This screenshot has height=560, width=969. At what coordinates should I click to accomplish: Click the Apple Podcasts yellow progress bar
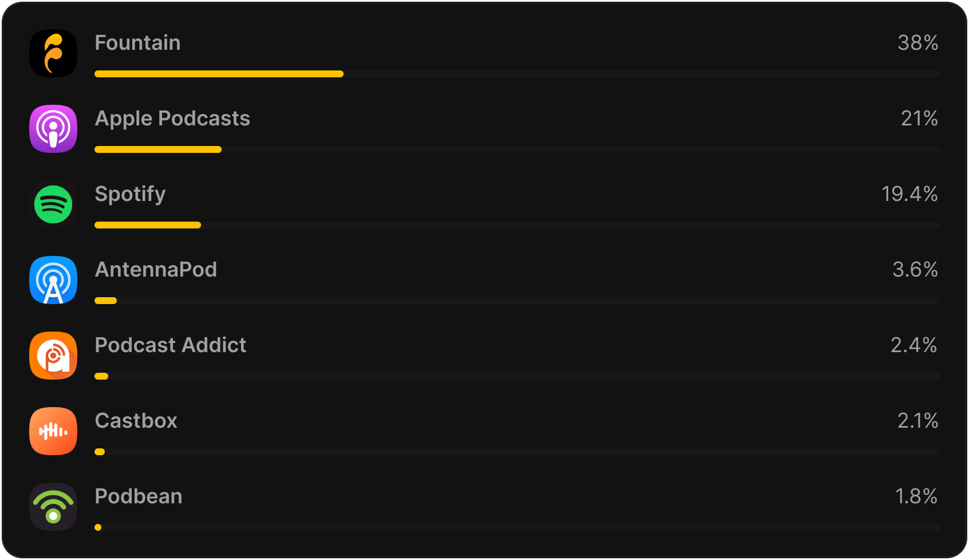coord(158,149)
